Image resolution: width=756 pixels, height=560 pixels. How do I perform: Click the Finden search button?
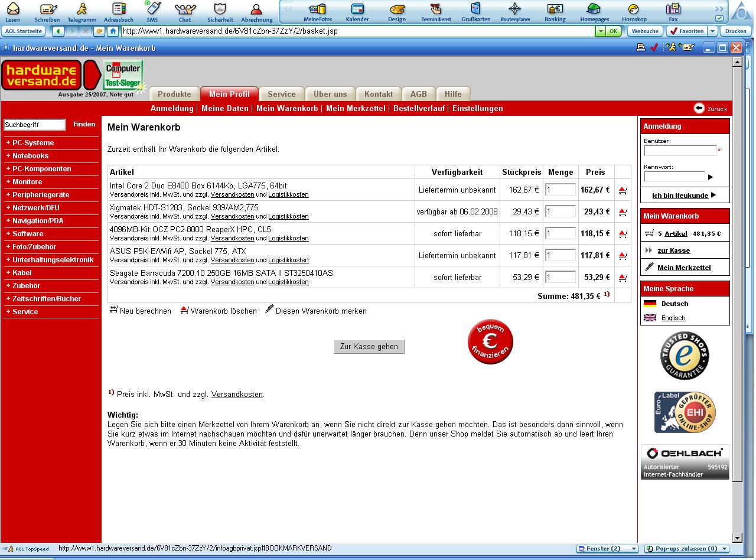(84, 124)
